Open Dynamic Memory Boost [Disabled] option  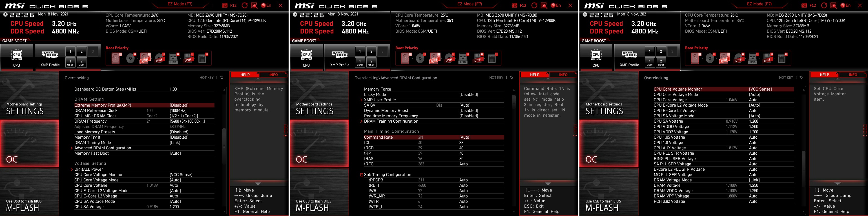(x=434, y=111)
